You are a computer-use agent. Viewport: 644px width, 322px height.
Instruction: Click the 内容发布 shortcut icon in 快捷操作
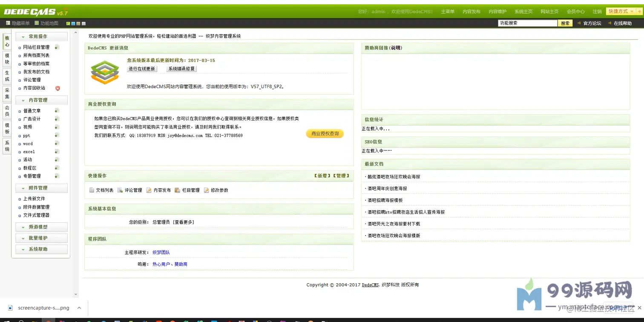point(149,190)
